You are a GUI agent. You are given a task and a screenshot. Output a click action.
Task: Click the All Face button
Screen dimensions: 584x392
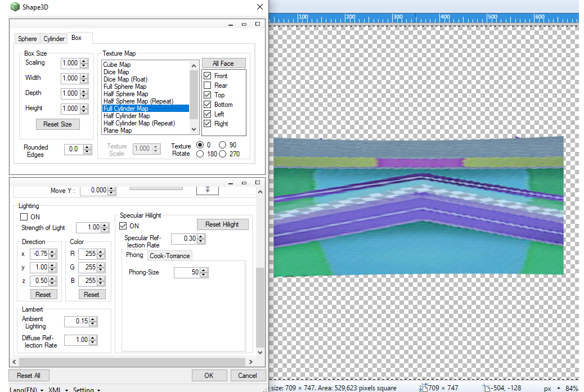tap(223, 64)
